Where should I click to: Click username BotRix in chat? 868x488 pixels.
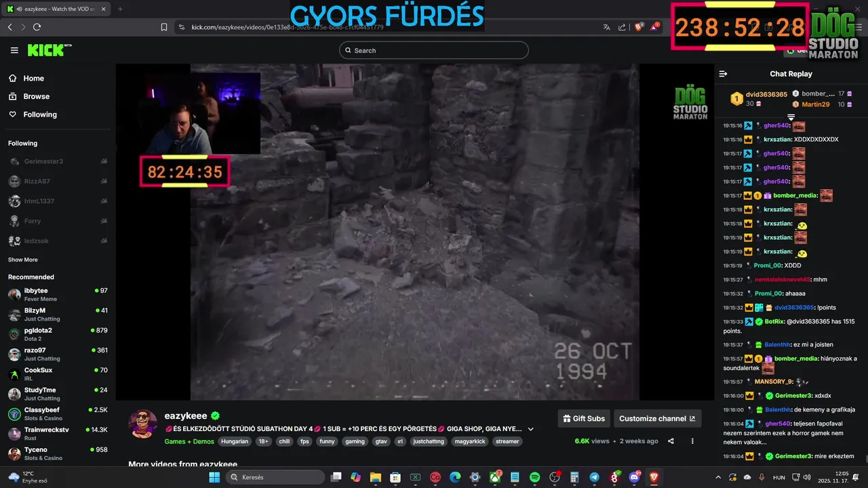[x=774, y=322]
